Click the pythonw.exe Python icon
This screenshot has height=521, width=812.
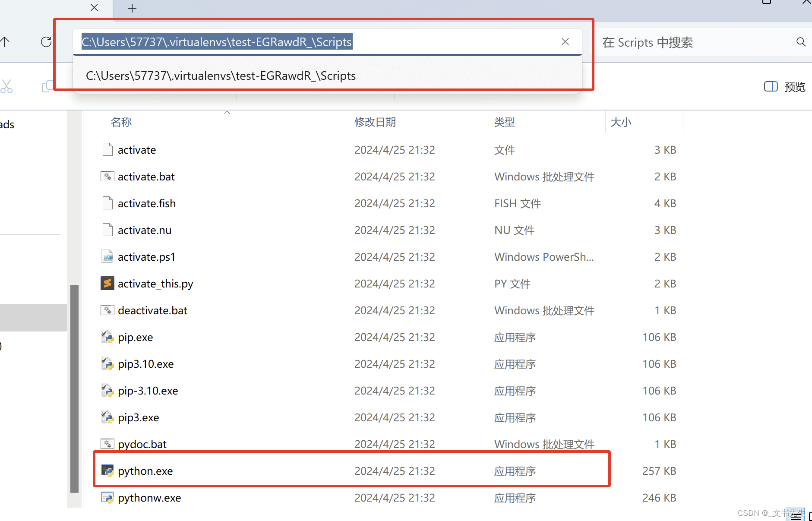click(107, 497)
